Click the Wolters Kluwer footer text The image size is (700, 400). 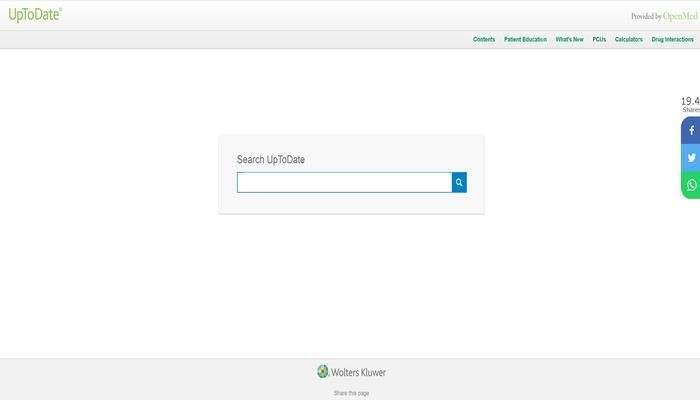(x=358, y=373)
